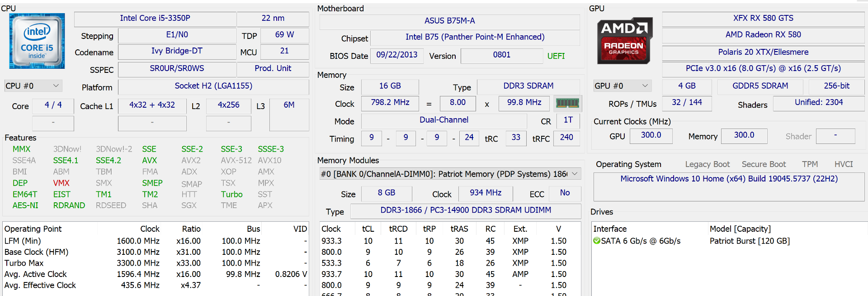This screenshot has height=296, width=868.
Task: Click the green UEFI label
Action: (556, 56)
